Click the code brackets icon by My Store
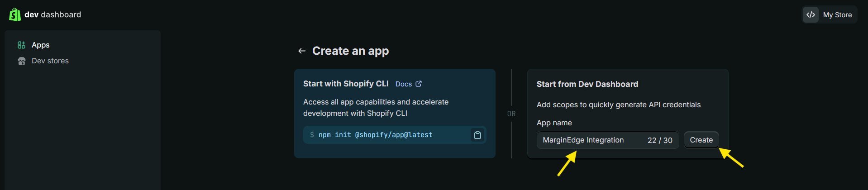The width and height of the screenshot is (868, 190). 811,15
